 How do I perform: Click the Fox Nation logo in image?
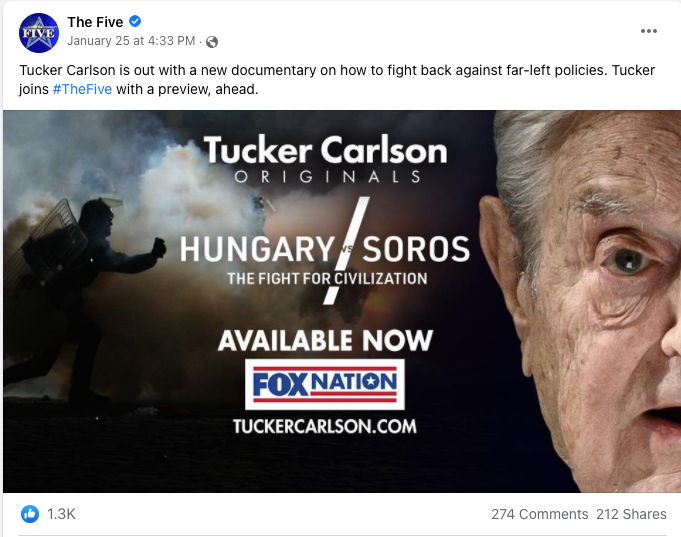[x=325, y=383]
